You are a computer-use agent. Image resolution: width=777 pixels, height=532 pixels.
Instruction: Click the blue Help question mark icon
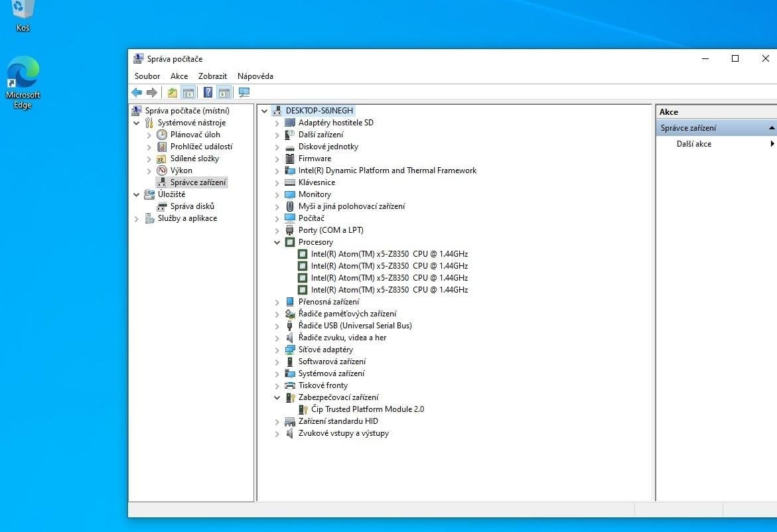point(208,93)
